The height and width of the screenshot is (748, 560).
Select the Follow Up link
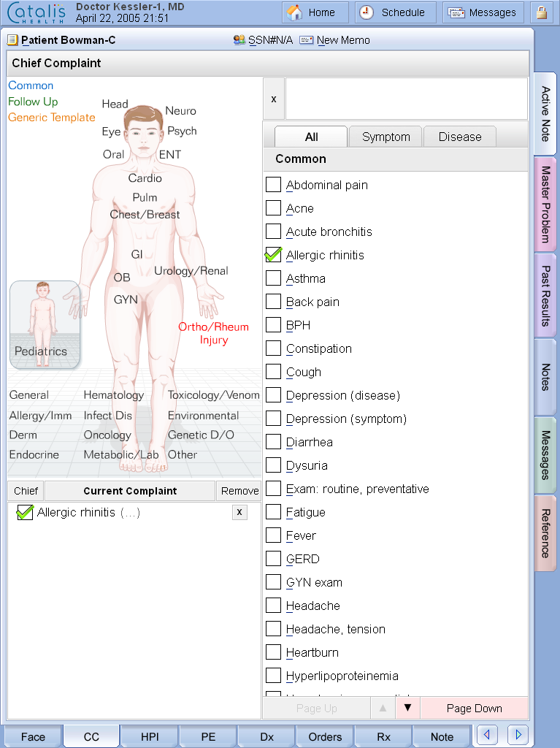tap(33, 102)
